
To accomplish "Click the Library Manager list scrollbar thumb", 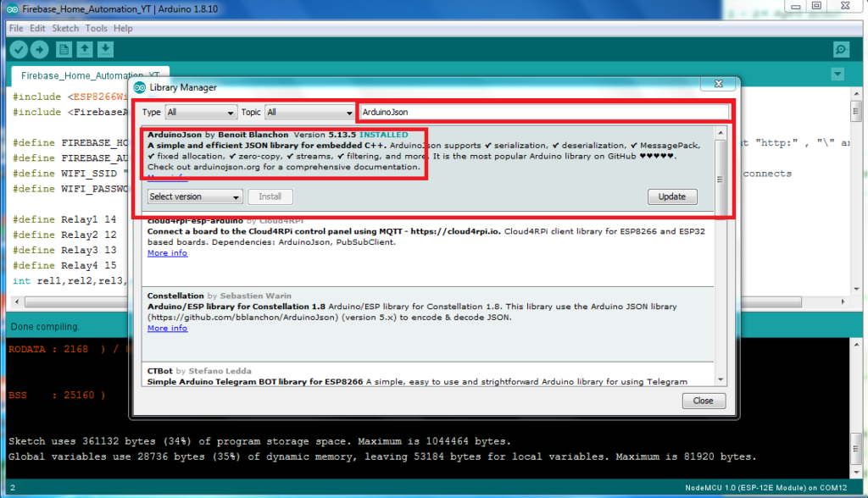I will (x=721, y=180).
